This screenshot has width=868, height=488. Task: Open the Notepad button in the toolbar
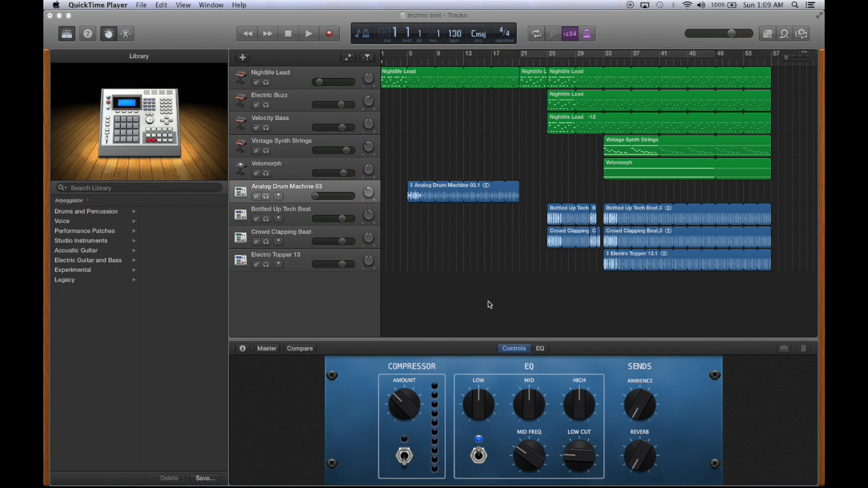[768, 33]
